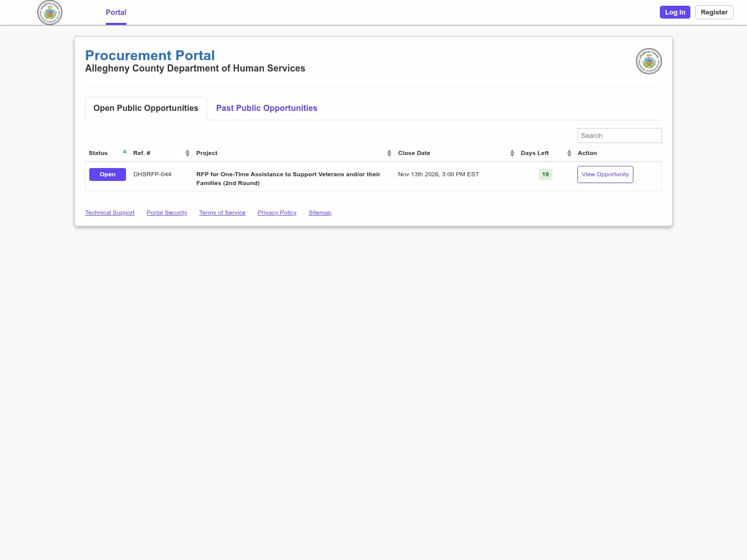View Opportunity for DHSRFP-044
This screenshot has width=747, height=560.
coord(605,174)
